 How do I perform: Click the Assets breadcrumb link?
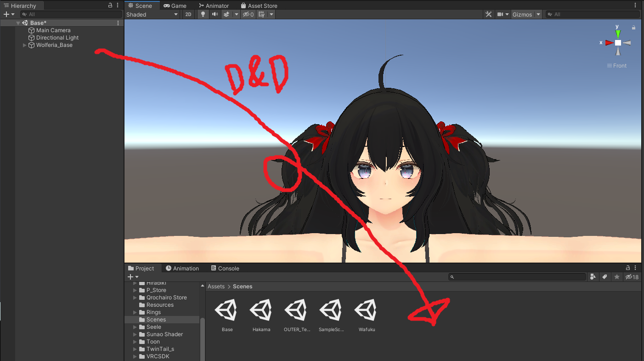216,286
